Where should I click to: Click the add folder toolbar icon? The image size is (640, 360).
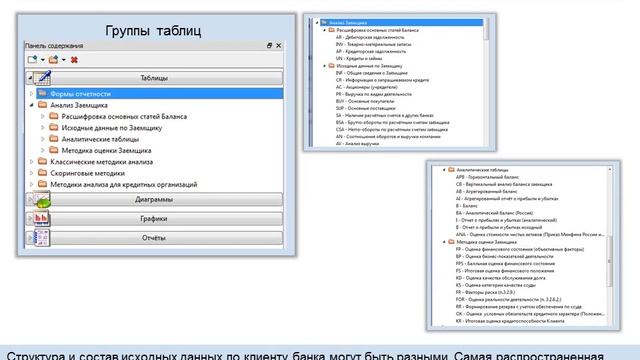pos(53,60)
